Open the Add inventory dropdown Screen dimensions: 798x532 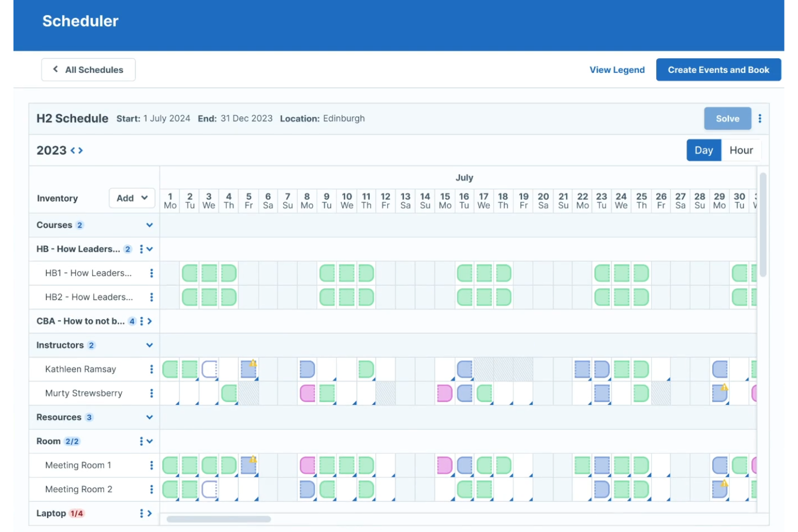tap(132, 197)
